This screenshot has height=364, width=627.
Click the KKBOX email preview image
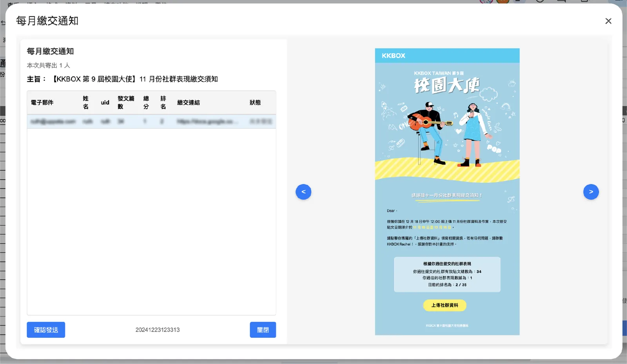coord(447,192)
